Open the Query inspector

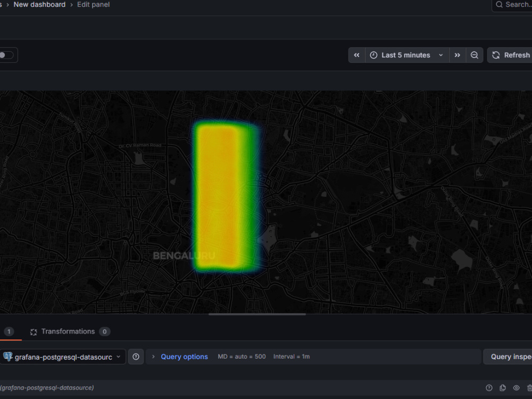coord(508,357)
